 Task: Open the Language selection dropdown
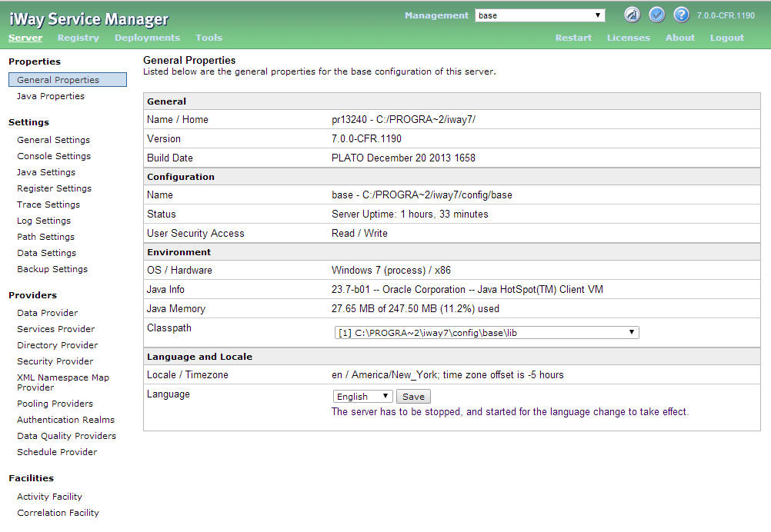pos(362,397)
